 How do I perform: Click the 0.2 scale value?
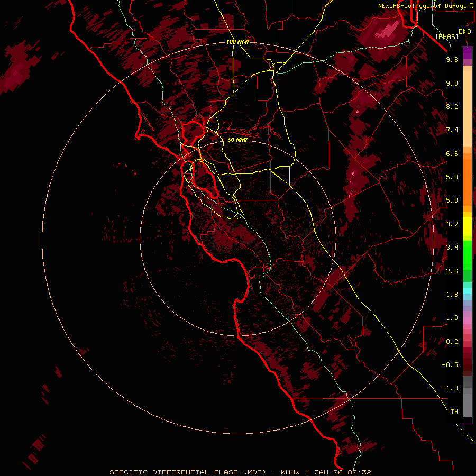452,342
